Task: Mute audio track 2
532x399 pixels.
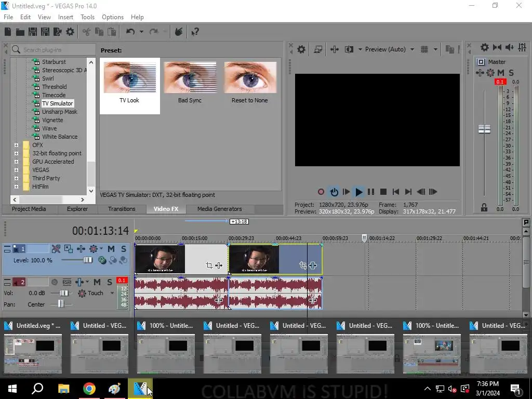Action: (x=97, y=282)
